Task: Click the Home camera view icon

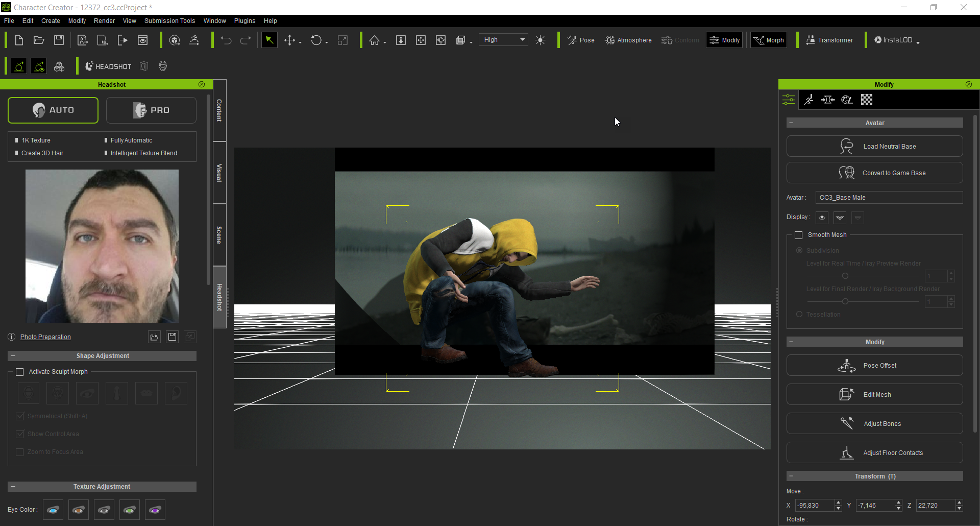Action: tap(375, 40)
